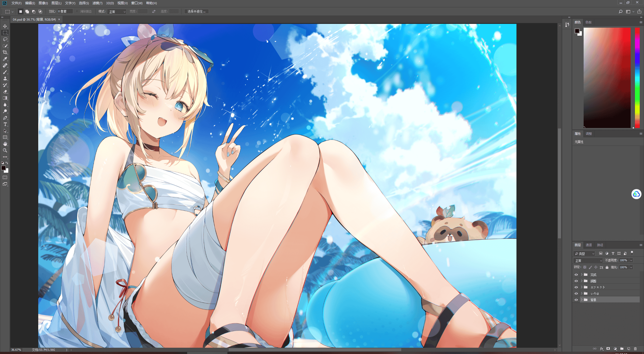The height and width of the screenshot is (354, 644).
Task: Switch to the 通道 tab
Action: (589, 245)
